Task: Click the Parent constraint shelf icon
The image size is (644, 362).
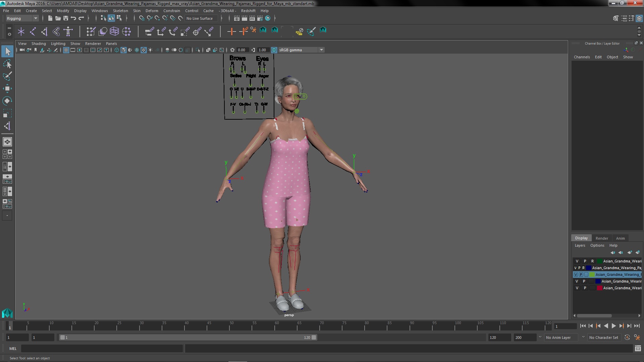Action: coord(149,32)
